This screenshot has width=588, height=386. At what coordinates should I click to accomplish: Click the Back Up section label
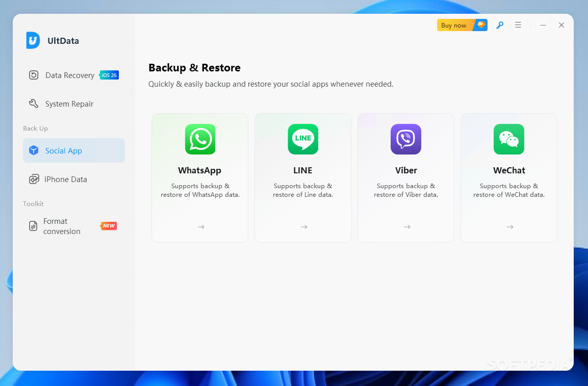(x=35, y=128)
